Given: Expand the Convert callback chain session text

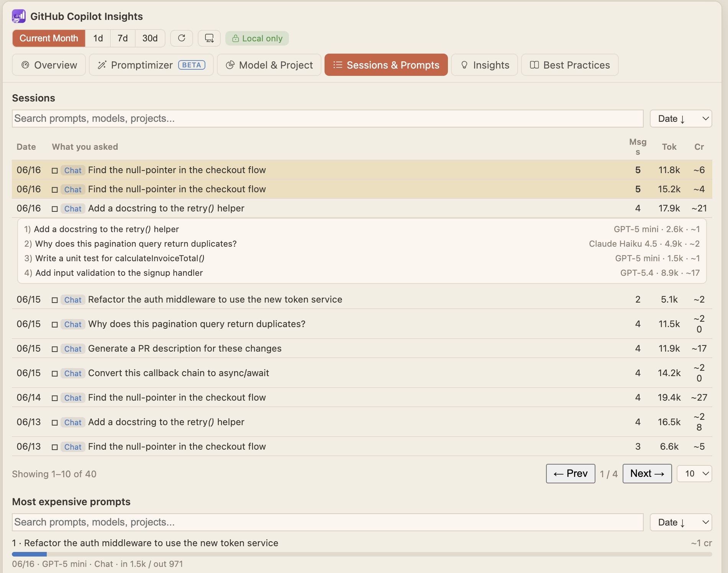Looking at the screenshot, I should [179, 373].
